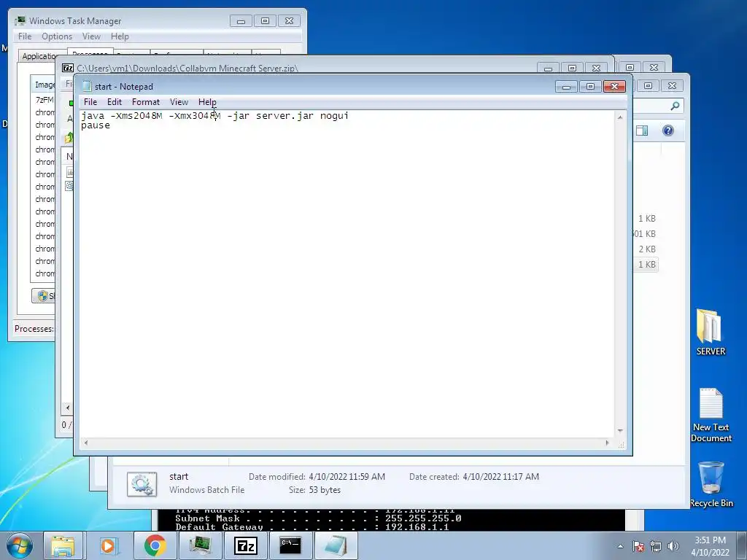
Task: Toggle the Explorer preview pane icon
Action: click(642, 131)
